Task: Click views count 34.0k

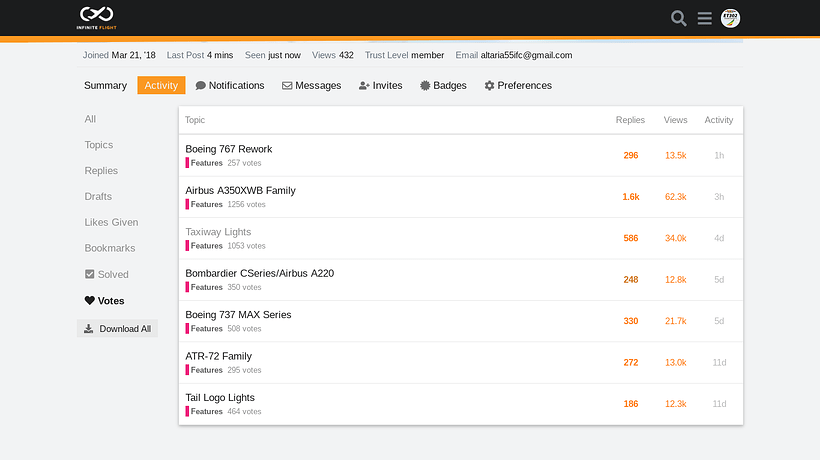Action: [676, 238]
